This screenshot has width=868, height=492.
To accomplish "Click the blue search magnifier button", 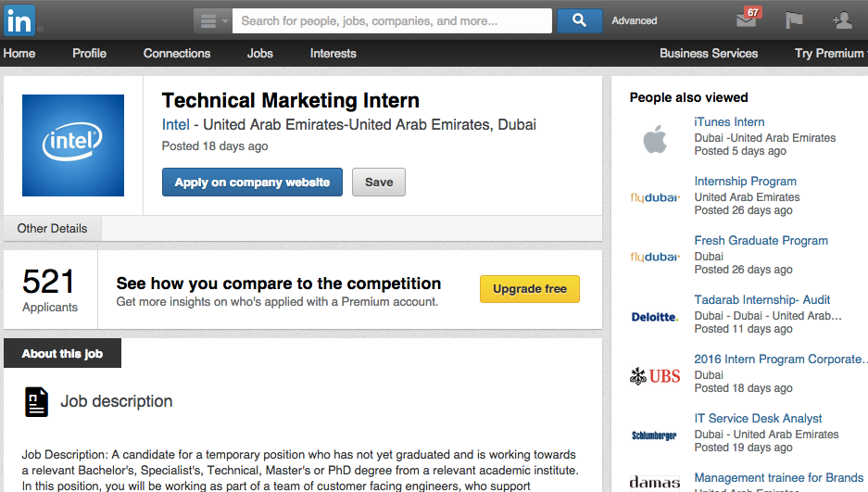I will pyautogui.click(x=579, y=20).
